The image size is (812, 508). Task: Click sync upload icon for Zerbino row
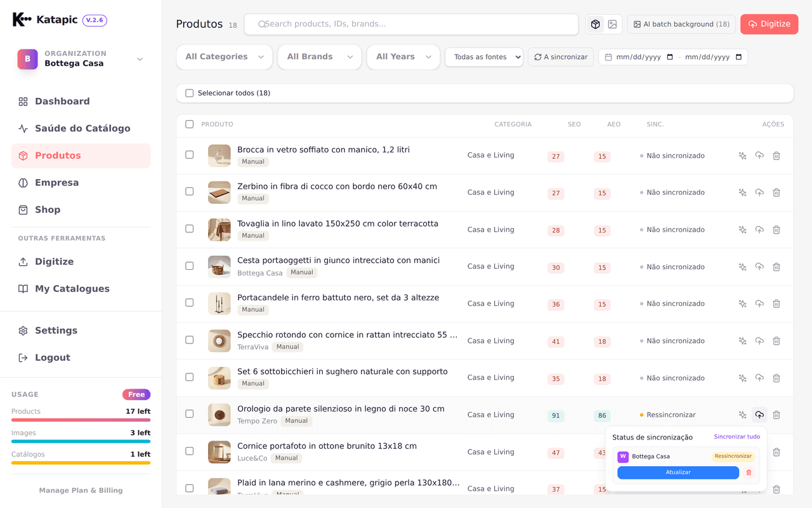759,192
